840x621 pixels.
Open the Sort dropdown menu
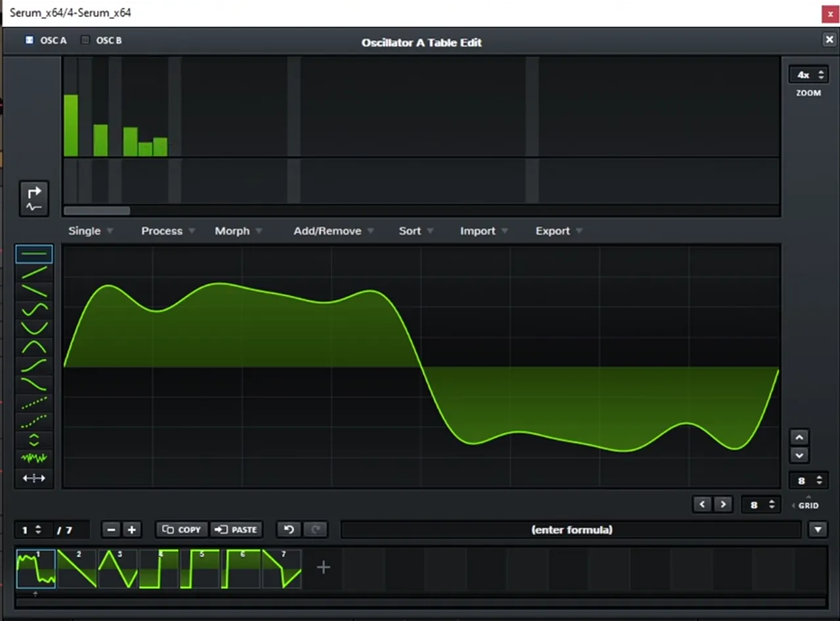click(416, 231)
